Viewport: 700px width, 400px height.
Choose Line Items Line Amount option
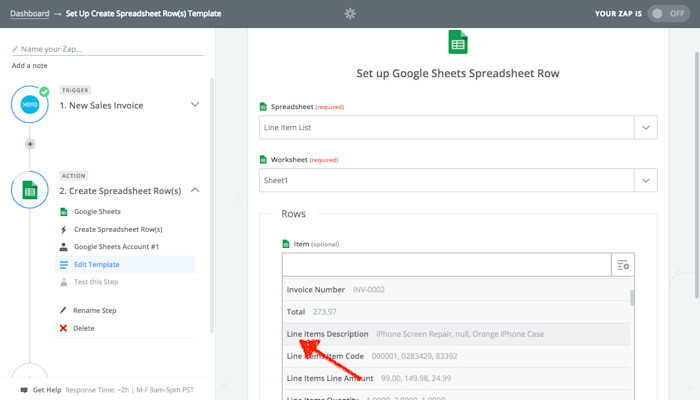point(456,378)
